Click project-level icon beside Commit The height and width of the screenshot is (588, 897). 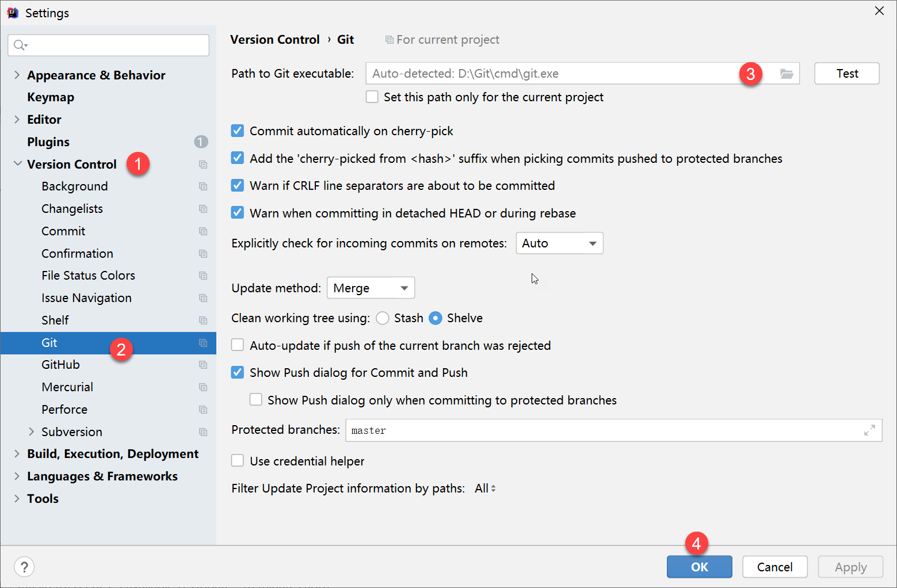(x=203, y=231)
